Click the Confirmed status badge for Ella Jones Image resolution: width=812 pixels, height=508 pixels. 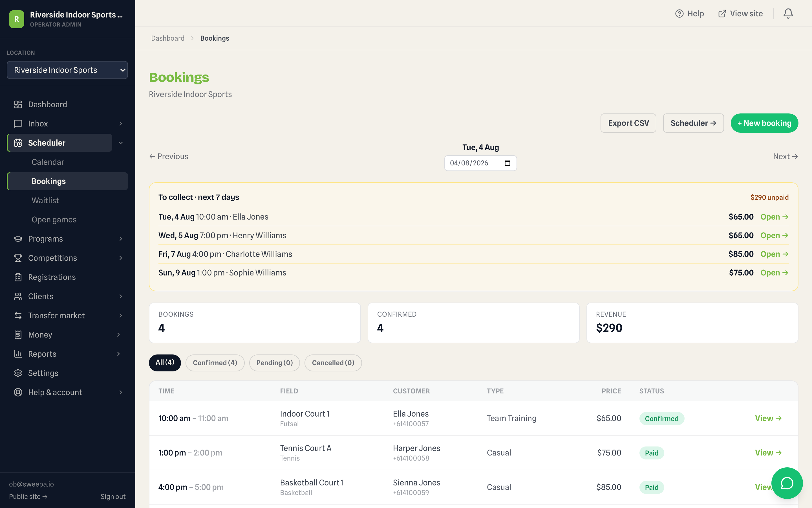[661, 418]
